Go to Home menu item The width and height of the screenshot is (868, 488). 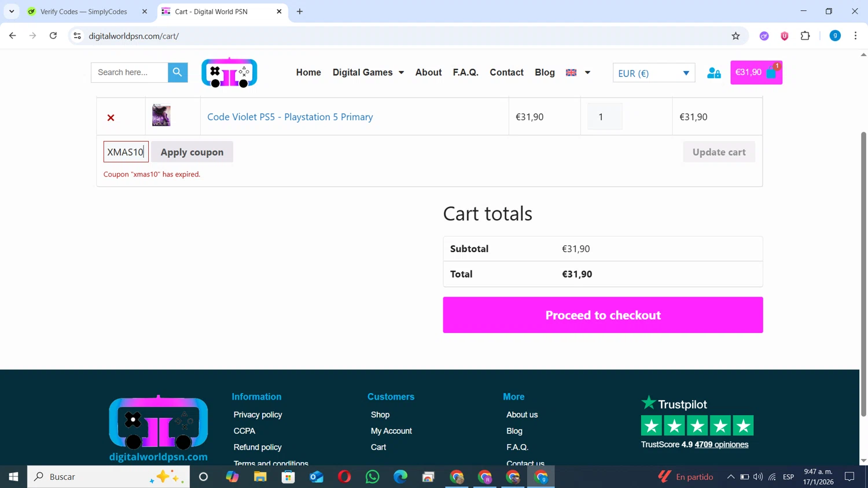308,72
